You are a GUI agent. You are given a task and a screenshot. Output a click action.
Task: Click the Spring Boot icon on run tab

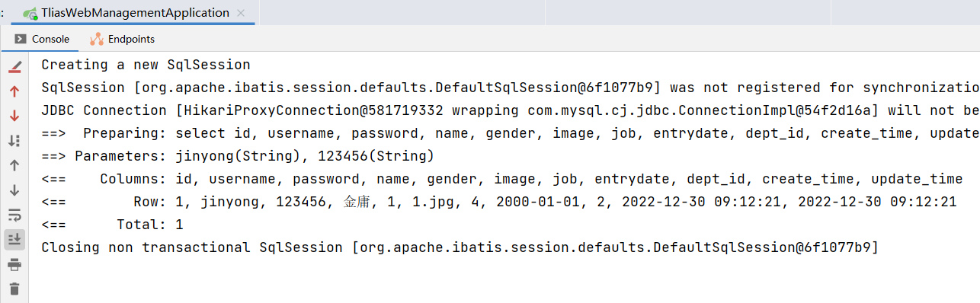pyautogui.click(x=30, y=14)
